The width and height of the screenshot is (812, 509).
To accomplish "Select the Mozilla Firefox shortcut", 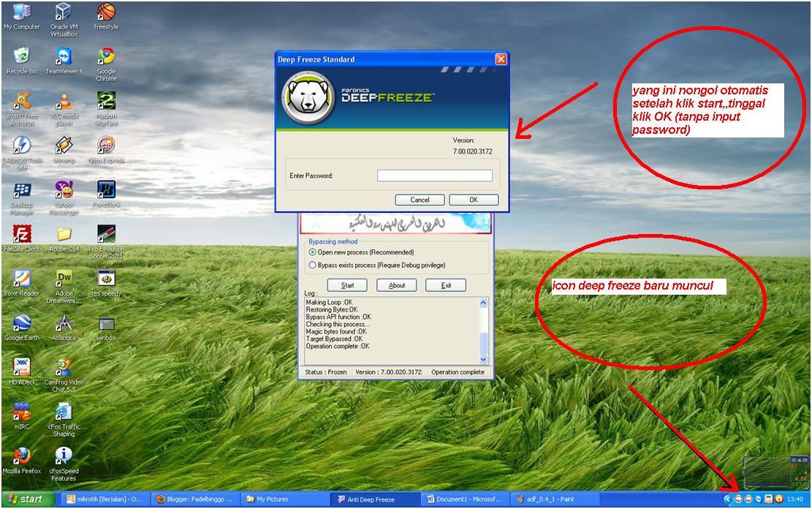I will coord(22,461).
